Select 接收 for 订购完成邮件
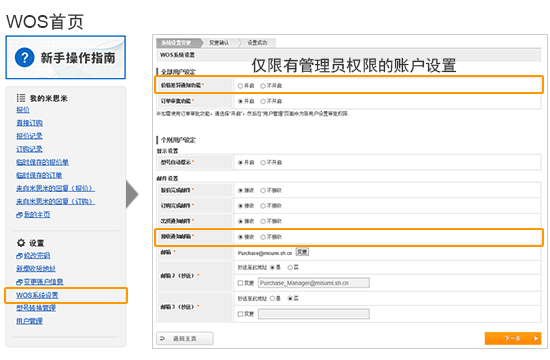The width and height of the screenshot is (550, 360). (240, 206)
